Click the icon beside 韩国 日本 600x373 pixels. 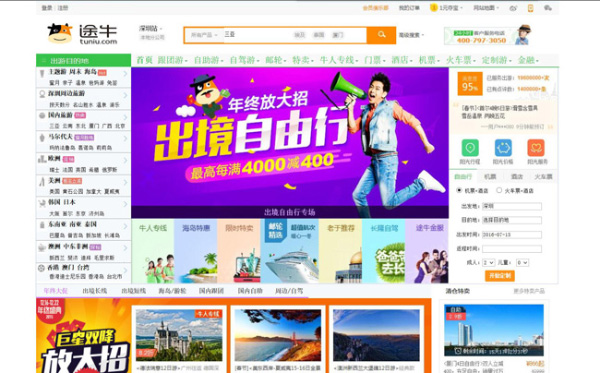[x=42, y=203]
